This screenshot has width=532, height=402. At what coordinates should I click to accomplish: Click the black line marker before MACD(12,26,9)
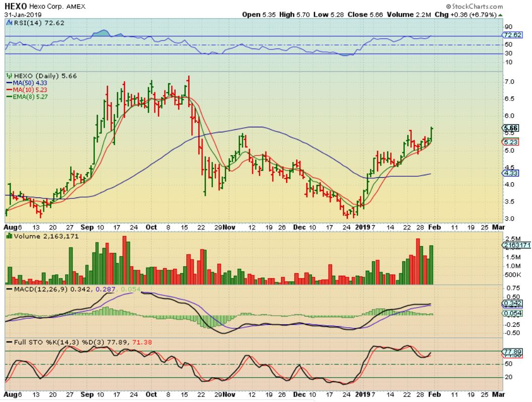(x=9, y=289)
